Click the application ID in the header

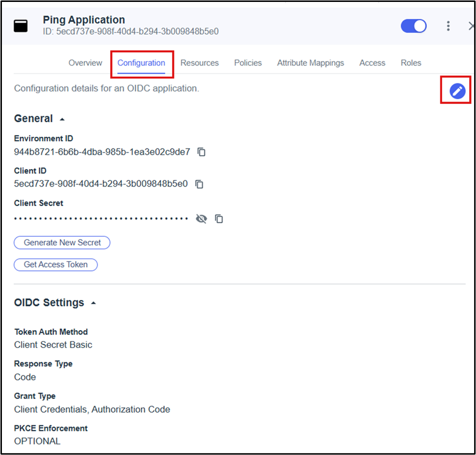point(131,32)
